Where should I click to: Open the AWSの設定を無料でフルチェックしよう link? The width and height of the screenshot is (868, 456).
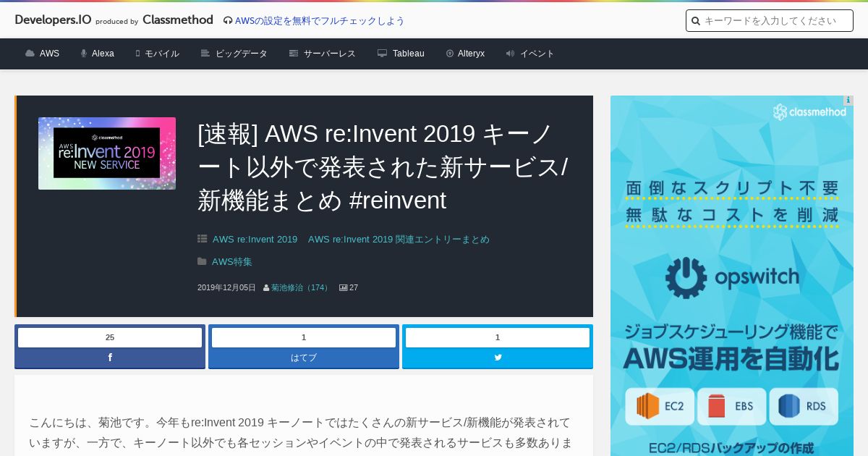point(320,21)
